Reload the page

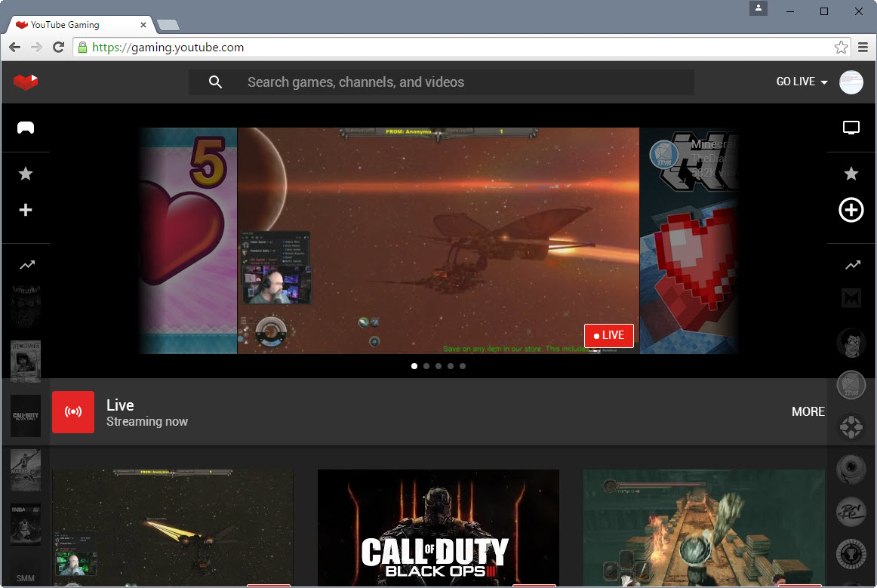[58, 48]
